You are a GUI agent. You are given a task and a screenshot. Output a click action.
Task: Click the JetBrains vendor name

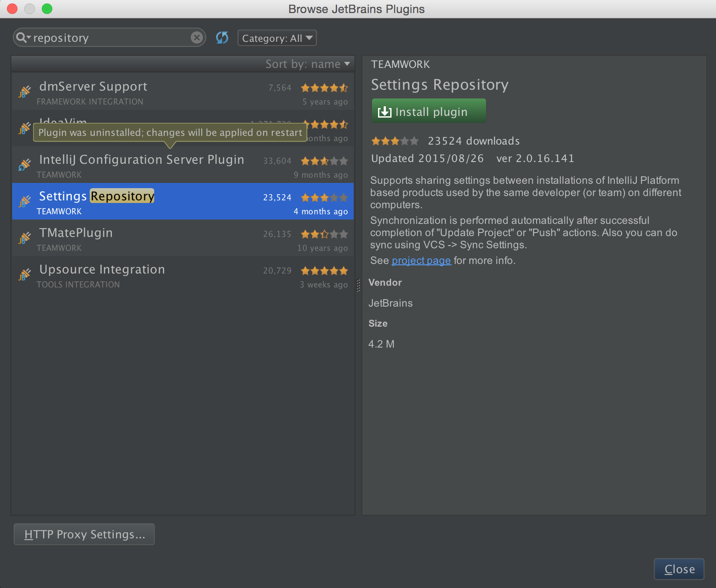click(391, 303)
